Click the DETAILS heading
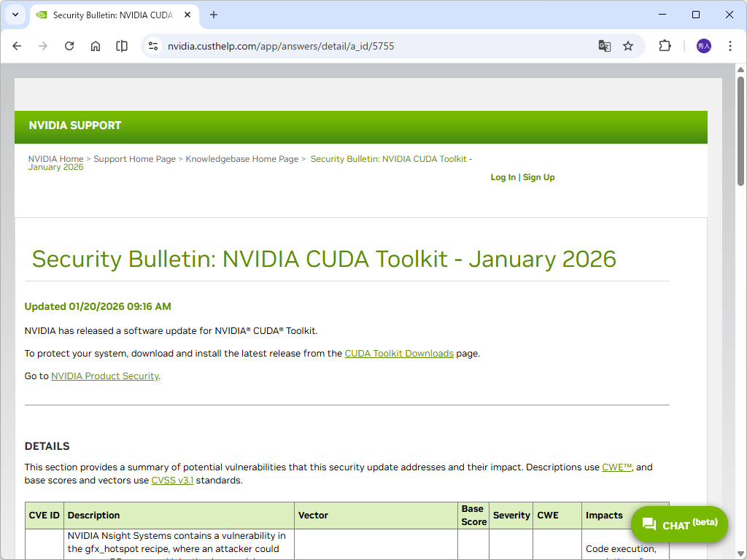 pyautogui.click(x=47, y=446)
